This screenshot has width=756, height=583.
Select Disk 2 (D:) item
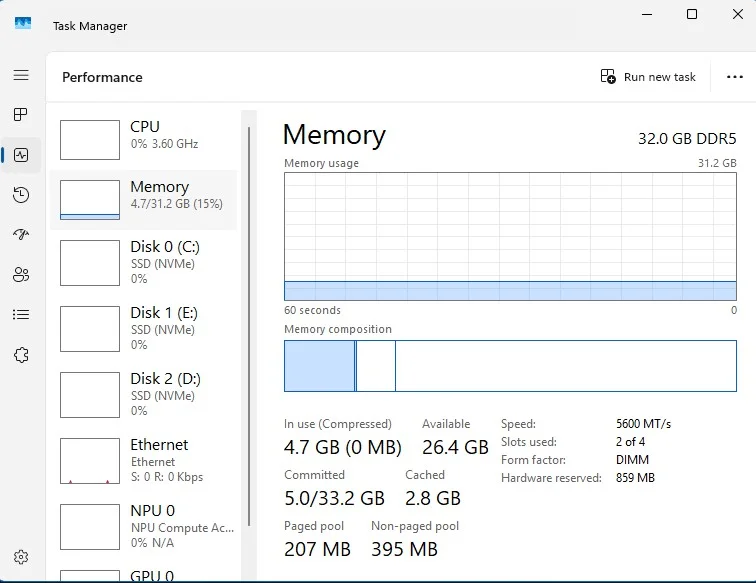(144, 395)
